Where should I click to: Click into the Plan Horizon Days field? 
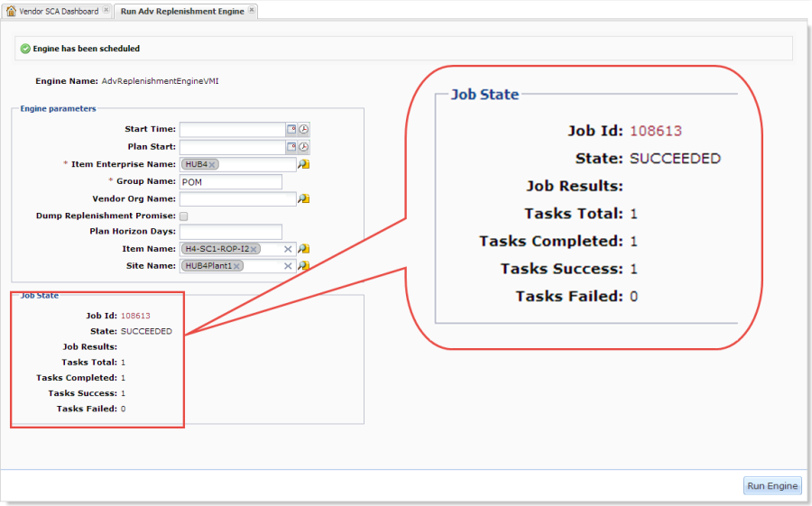231,232
